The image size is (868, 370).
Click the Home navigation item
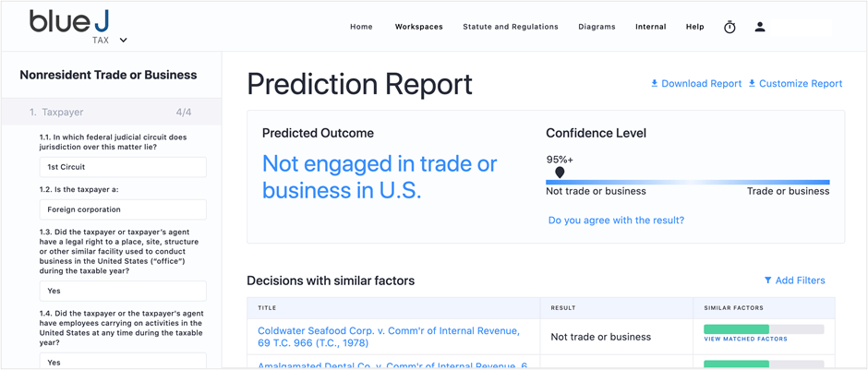click(x=361, y=27)
